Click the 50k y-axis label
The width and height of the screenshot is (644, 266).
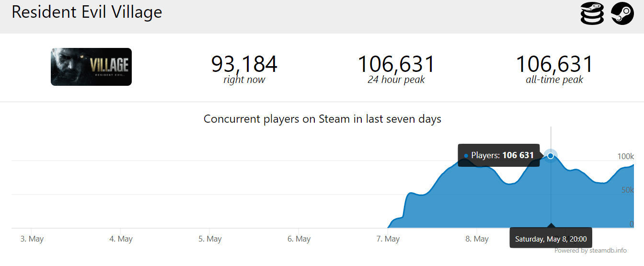coord(627,190)
